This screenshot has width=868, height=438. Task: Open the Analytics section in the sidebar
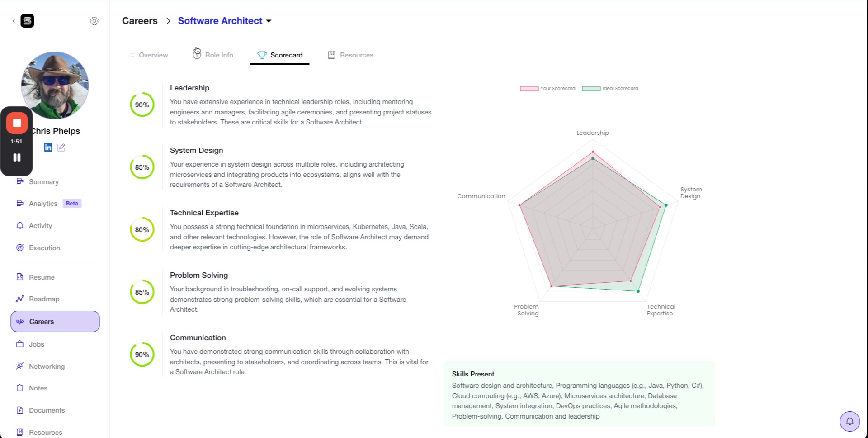point(43,203)
